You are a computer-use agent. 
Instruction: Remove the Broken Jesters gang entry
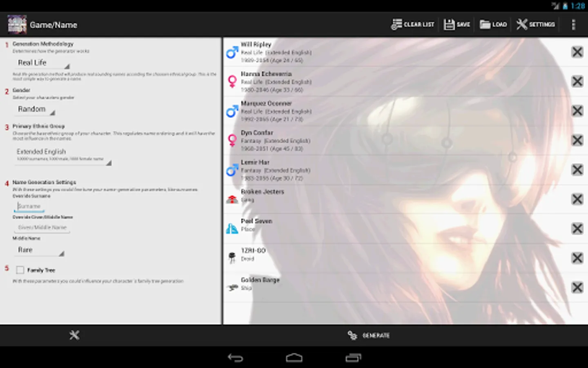pyautogui.click(x=577, y=199)
